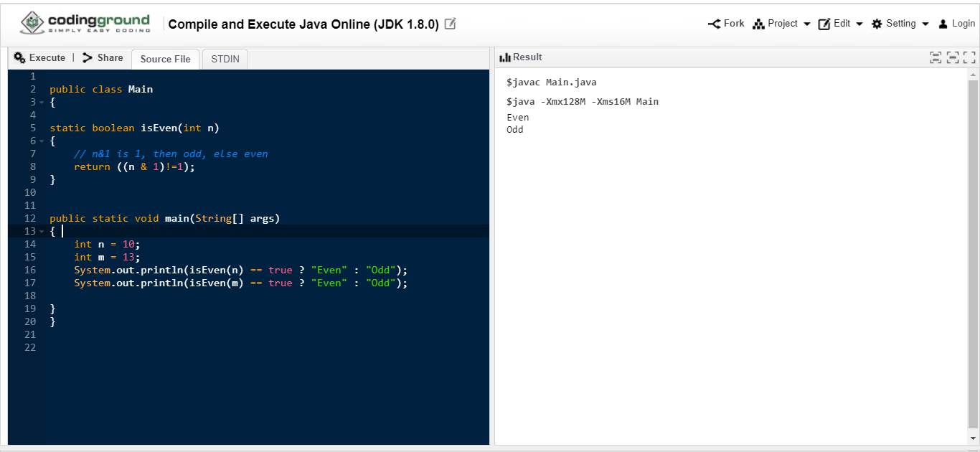980x452 pixels.
Task: Collapse the main method fold at line 13
Action: [x=42, y=232]
